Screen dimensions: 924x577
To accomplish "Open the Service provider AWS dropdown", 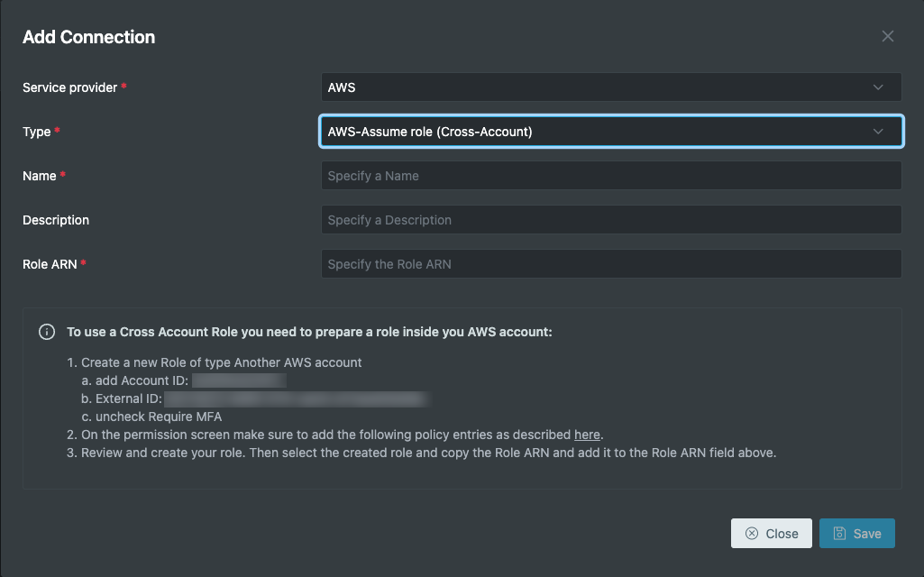I will pyautogui.click(x=611, y=87).
